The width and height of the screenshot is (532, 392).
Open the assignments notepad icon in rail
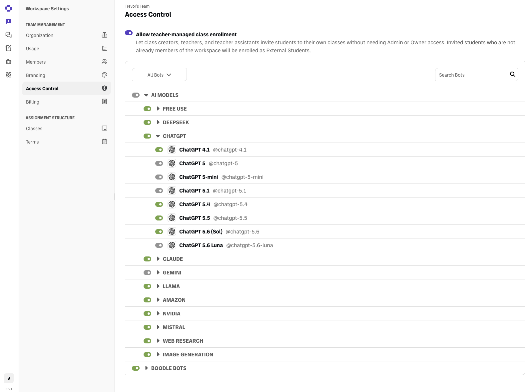9,48
